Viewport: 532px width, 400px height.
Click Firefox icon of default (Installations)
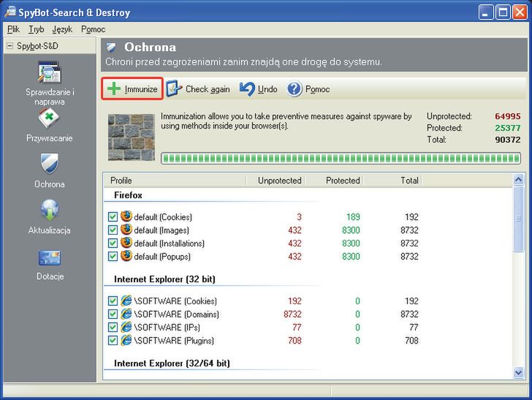coord(126,243)
